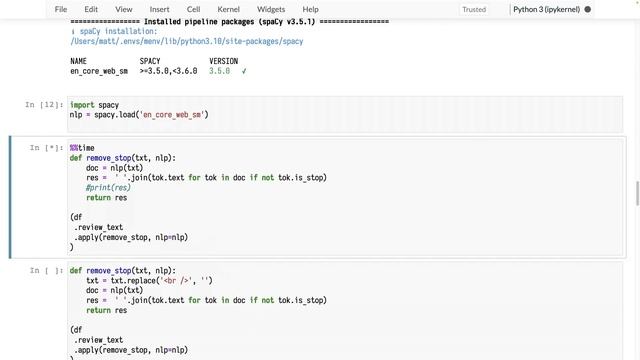Click the running In [*] cell prompt

coord(47,148)
